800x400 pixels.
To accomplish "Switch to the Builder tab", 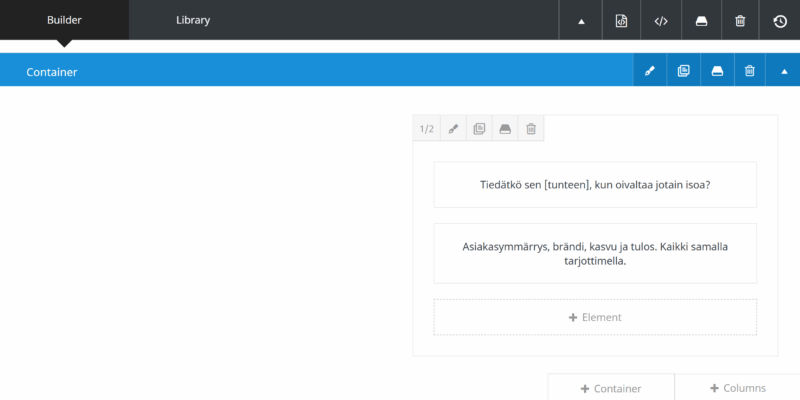I will pos(64,20).
